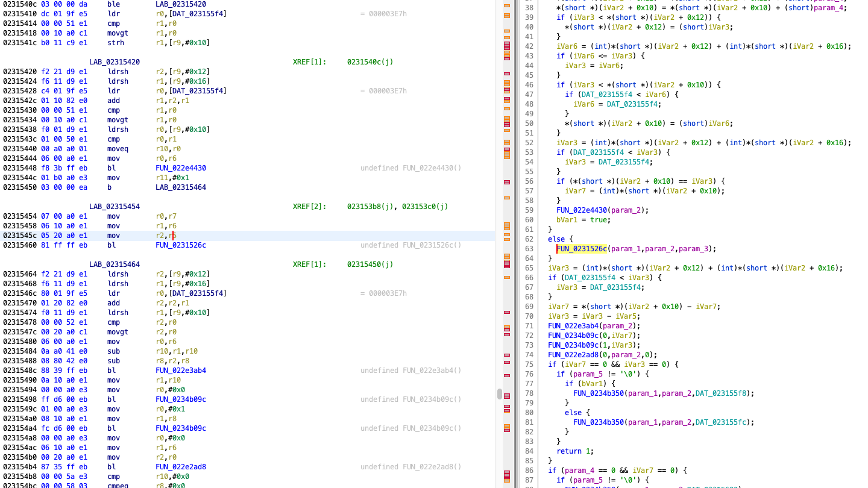
Task: Click FUN_022e3ab4(param_2) in decompiler pane
Action: click(x=594, y=326)
